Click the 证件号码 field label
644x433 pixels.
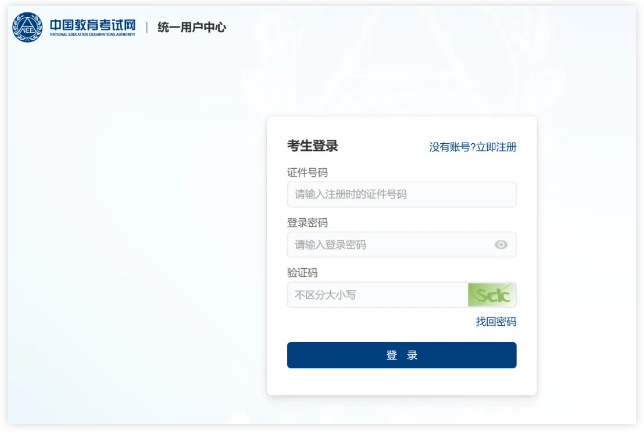click(x=307, y=173)
